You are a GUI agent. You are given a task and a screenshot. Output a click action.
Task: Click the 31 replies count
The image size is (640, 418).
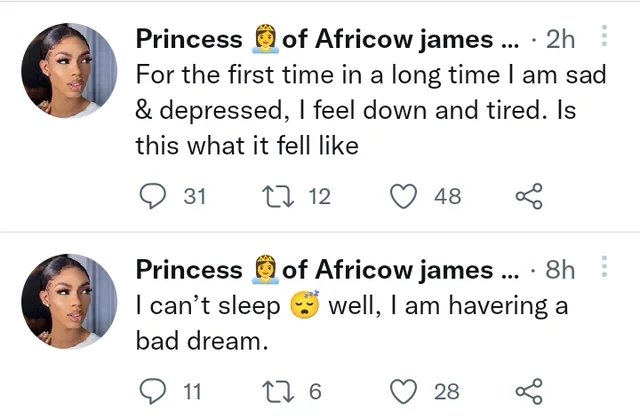(195, 196)
